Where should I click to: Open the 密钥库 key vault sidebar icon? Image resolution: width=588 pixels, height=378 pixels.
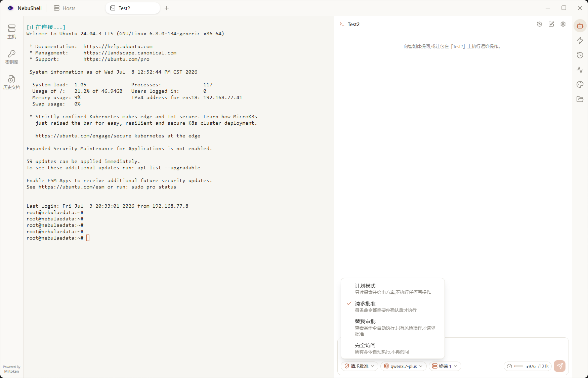pyautogui.click(x=12, y=57)
